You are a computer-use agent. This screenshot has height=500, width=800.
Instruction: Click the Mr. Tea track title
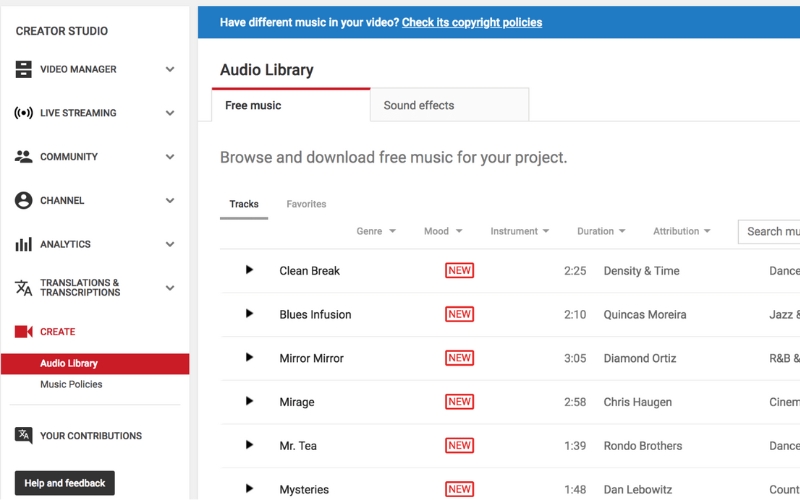[298, 446]
